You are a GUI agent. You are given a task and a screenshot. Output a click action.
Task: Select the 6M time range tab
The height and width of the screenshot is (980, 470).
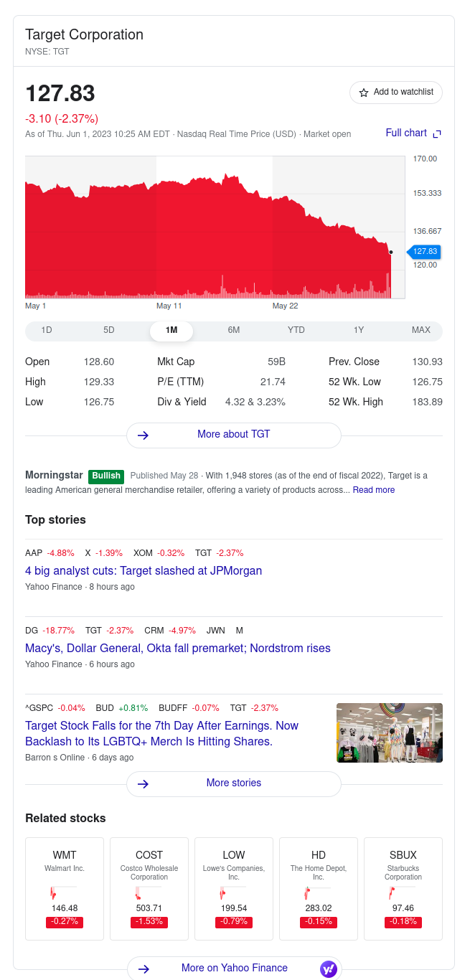pyautogui.click(x=234, y=330)
